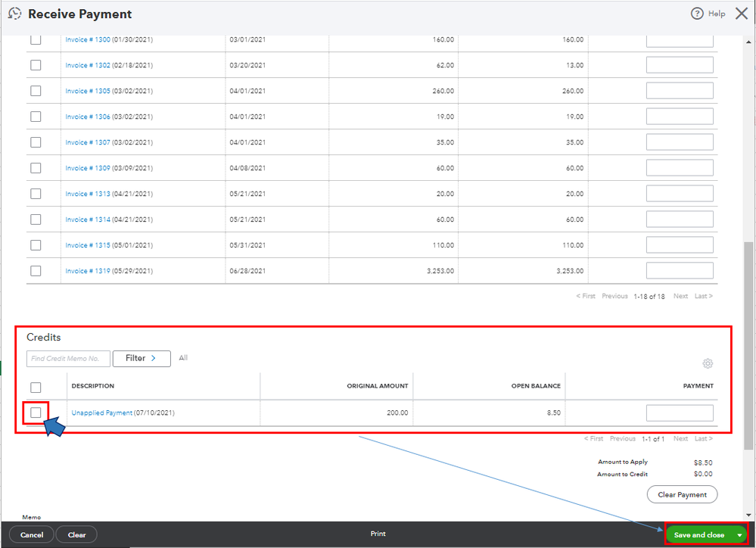
Task: Click payment field for Invoice # 1306
Action: (680, 117)
